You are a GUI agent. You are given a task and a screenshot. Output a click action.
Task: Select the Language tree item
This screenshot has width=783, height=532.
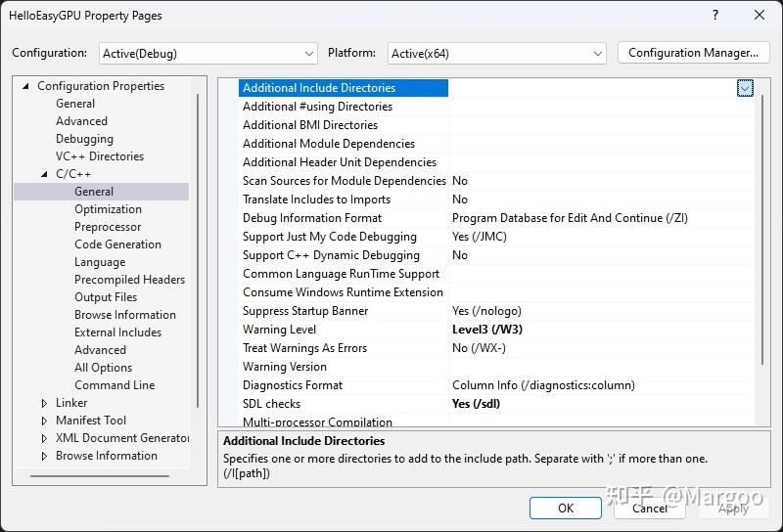(x=100, y=262)
